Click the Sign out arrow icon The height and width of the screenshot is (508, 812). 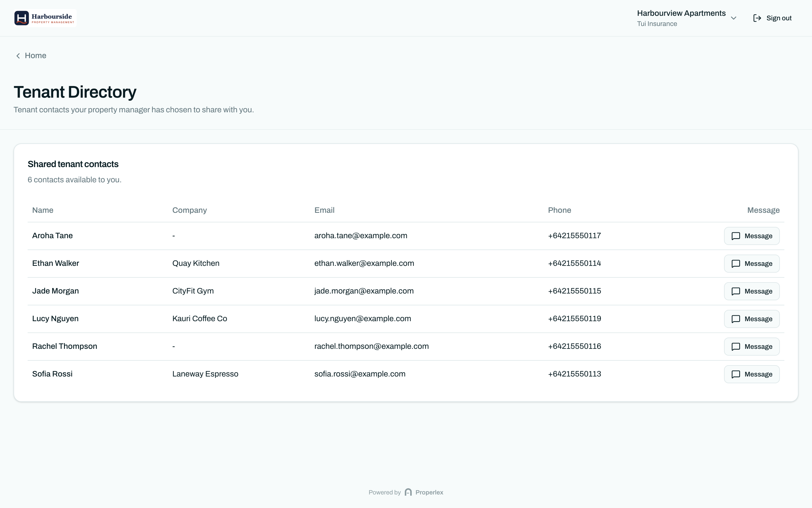click(x=757, y=18)
